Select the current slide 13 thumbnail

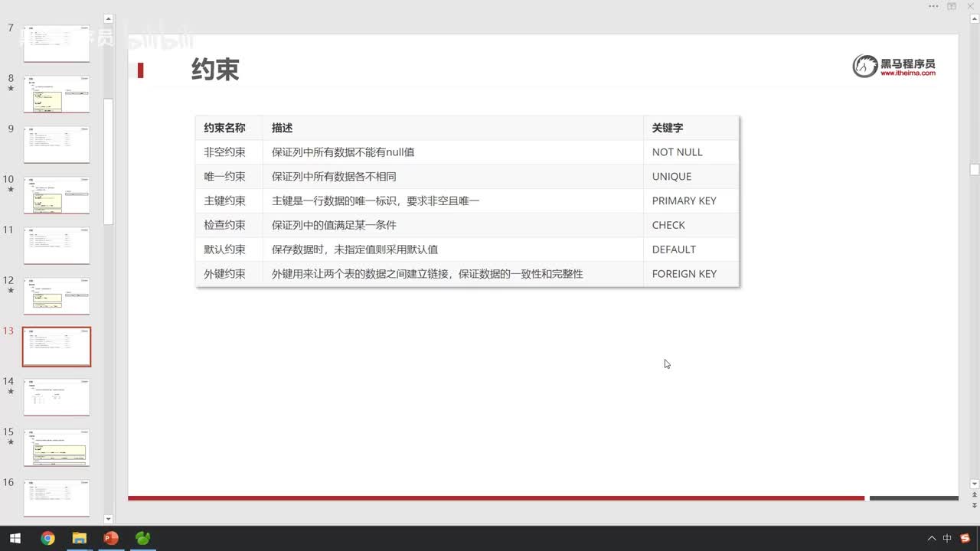tap(57, 347)
